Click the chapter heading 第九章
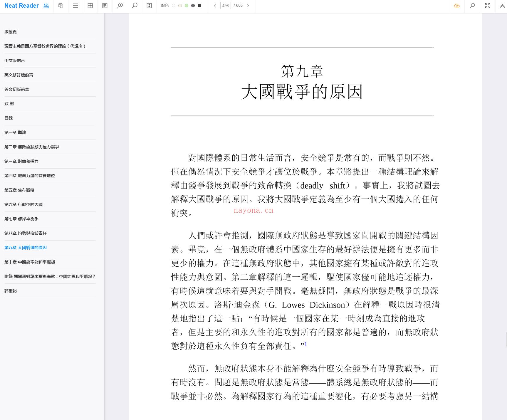This screenshot has height=420, width=507. tap(302, 71)
